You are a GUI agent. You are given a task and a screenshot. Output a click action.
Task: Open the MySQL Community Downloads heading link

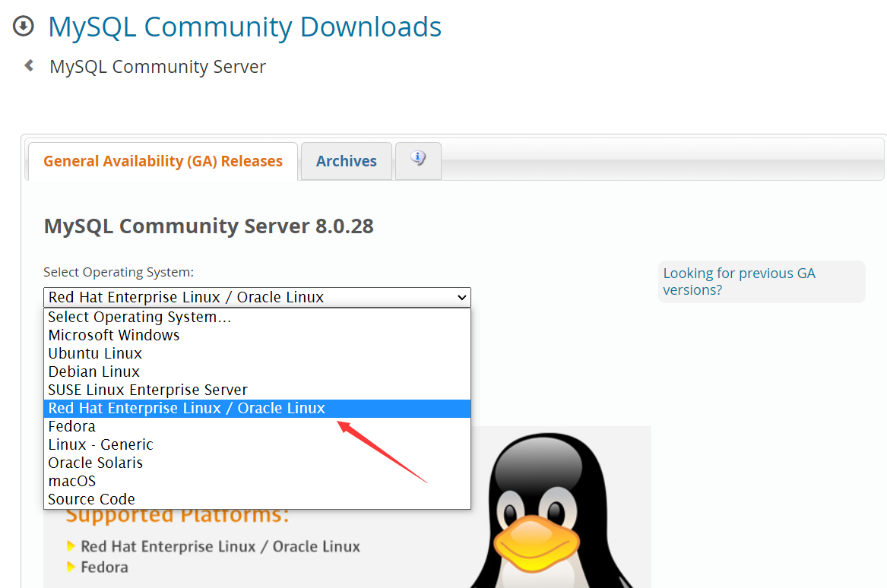tap(245, 27)
